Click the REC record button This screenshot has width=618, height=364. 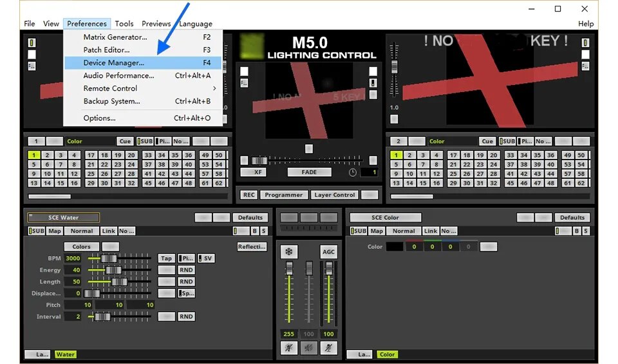[248, 195]
